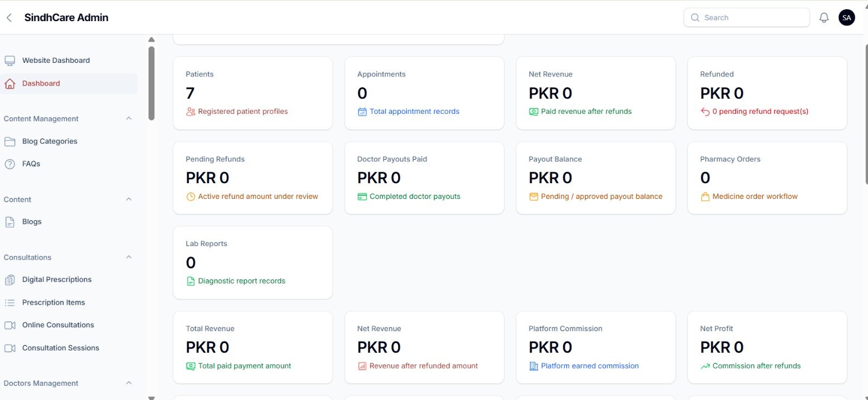The height and width of the screenshot is (400, 868).
Task: Collapse the Doctors Management section
Action: [129, 383]
